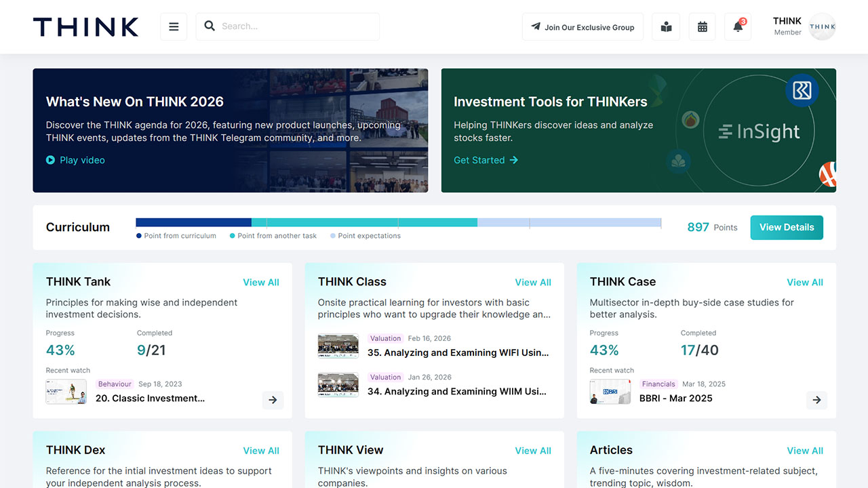Open BBRI - Mar 2025 recent watch

point(675,399)
